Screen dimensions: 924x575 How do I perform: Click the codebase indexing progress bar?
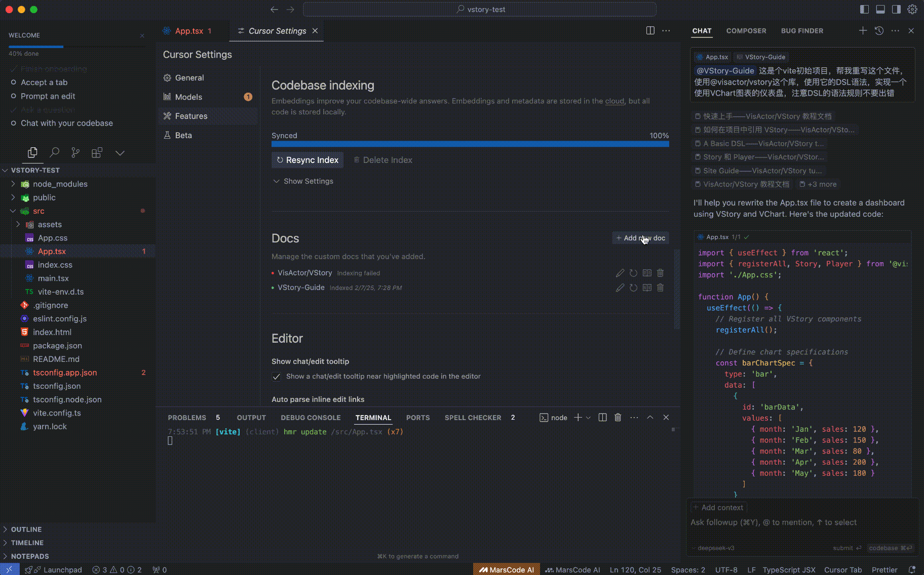point(470,144)
